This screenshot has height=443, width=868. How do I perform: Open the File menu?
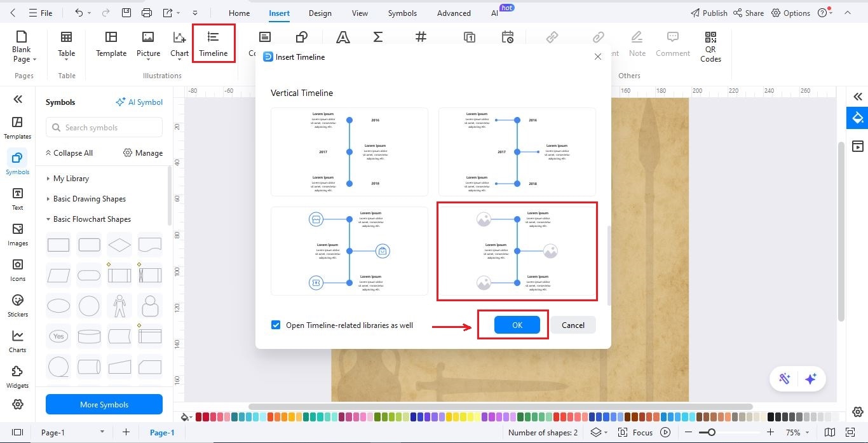39,13
